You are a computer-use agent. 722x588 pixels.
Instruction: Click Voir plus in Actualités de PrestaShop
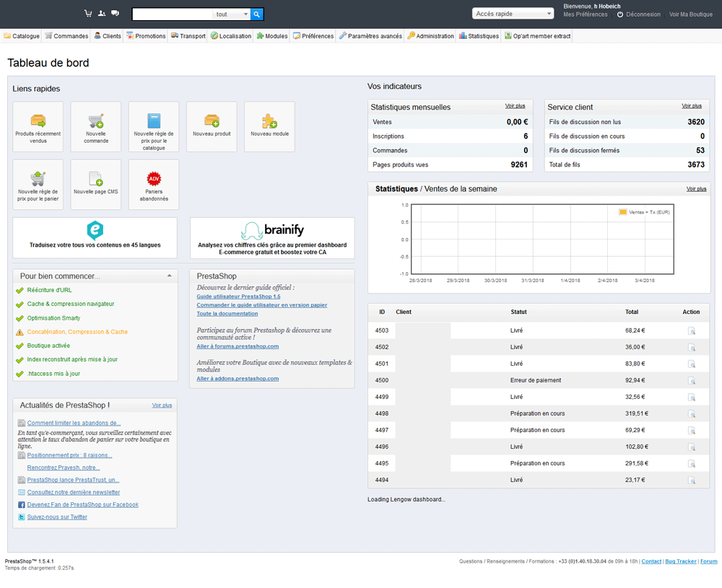[162, 405]
